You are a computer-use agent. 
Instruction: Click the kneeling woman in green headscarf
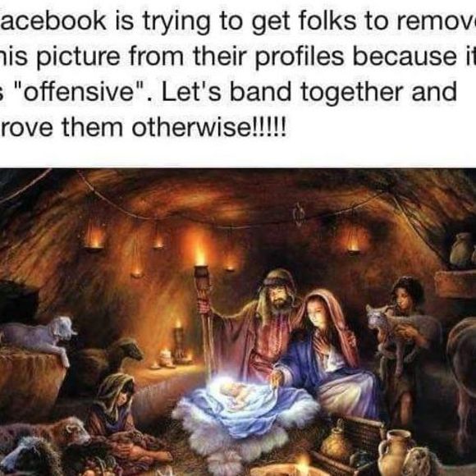coord(117,413)
